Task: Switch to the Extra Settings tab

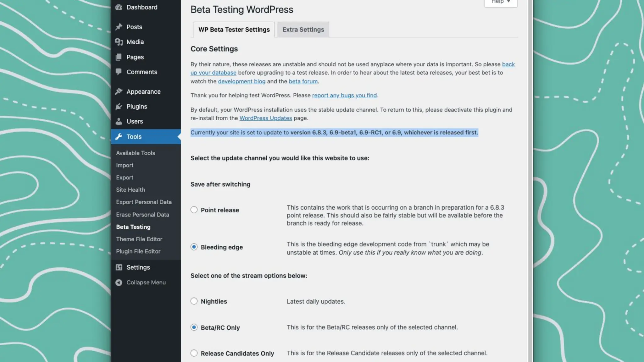Action: pos(303,30)
